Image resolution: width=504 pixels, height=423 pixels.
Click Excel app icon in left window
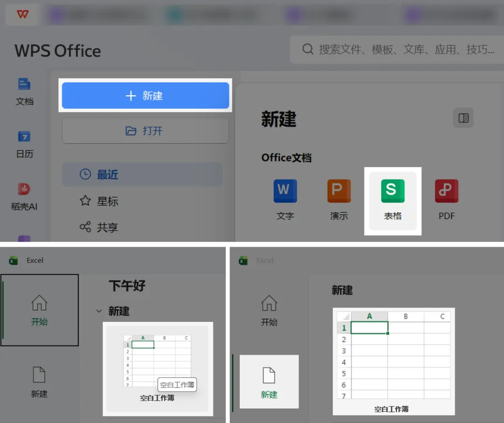[x=14, y=260]
